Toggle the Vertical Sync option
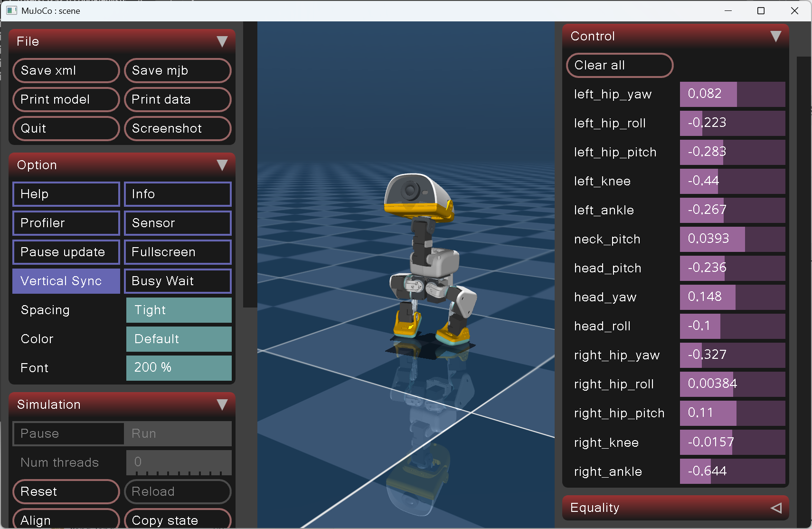Screen dimensions: 812x529 (66, 281)
